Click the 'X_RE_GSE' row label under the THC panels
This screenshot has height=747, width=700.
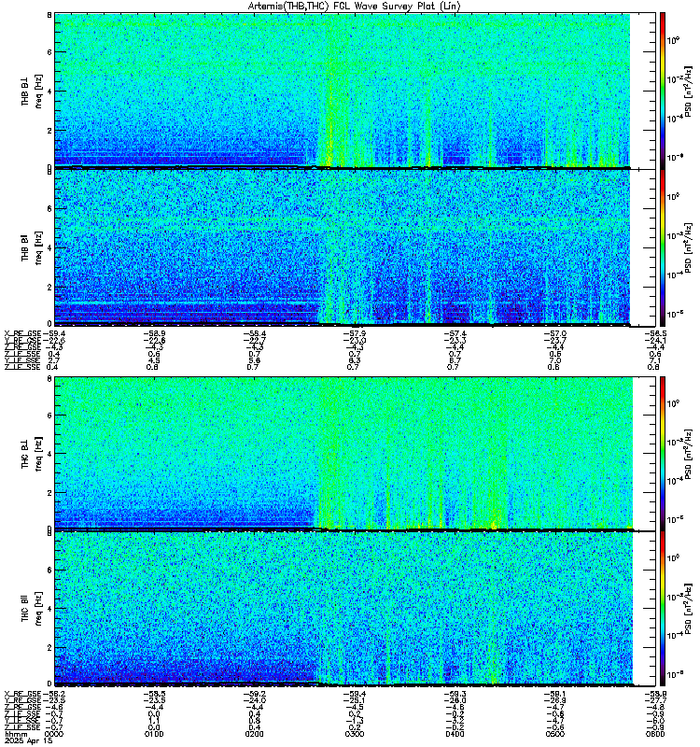tap(22, 694)
